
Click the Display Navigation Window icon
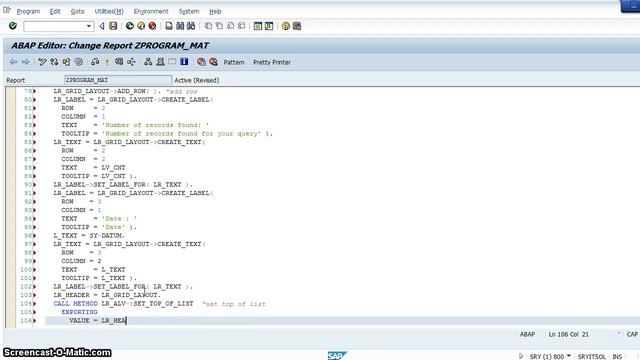[x=160, y=62]
